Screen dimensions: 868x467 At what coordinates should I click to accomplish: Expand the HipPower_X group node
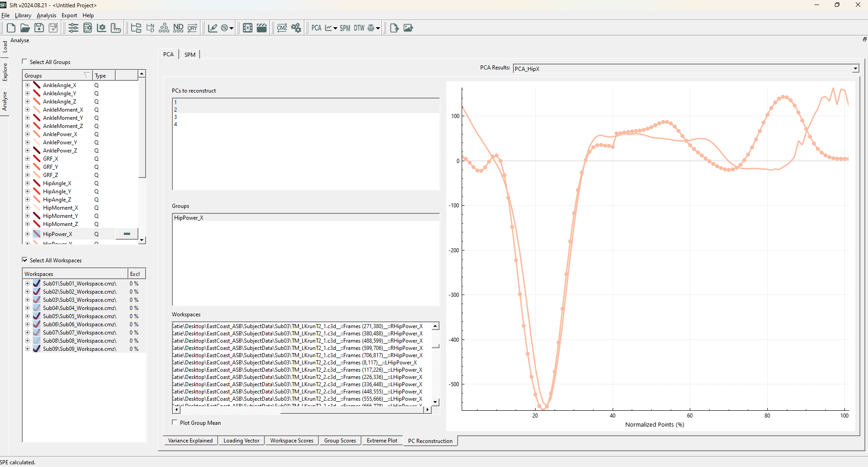27,234
